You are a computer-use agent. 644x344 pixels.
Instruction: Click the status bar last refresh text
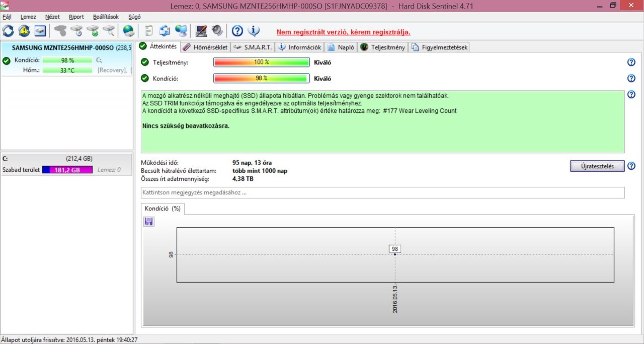(x=69, y=340)
